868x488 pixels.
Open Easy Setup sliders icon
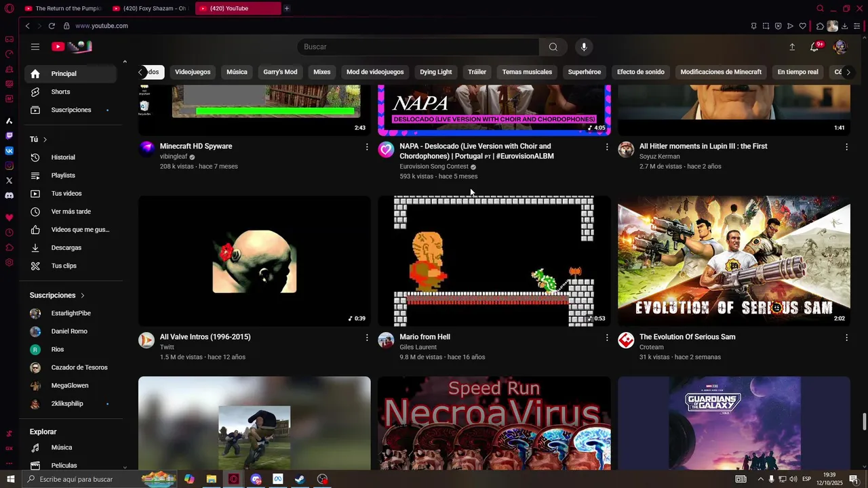(x=857, y=26)
